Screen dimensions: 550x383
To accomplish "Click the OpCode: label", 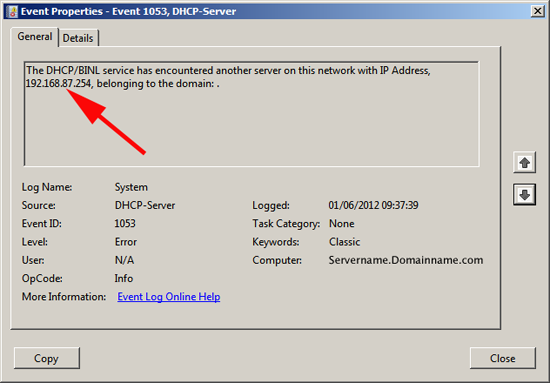I will click(42, 278).
